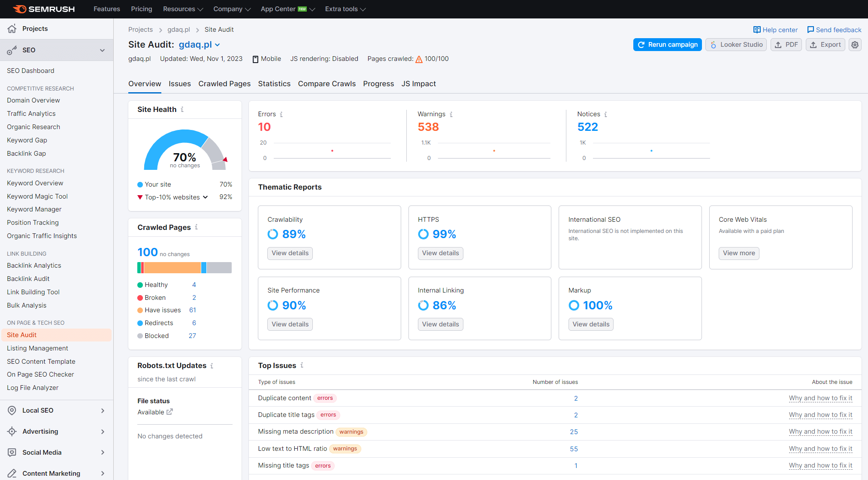Image resolution: width=868 pixels, height=480 pixels.
Task: Open the Projects home icon in the sidebar
Action: (12, 29)
